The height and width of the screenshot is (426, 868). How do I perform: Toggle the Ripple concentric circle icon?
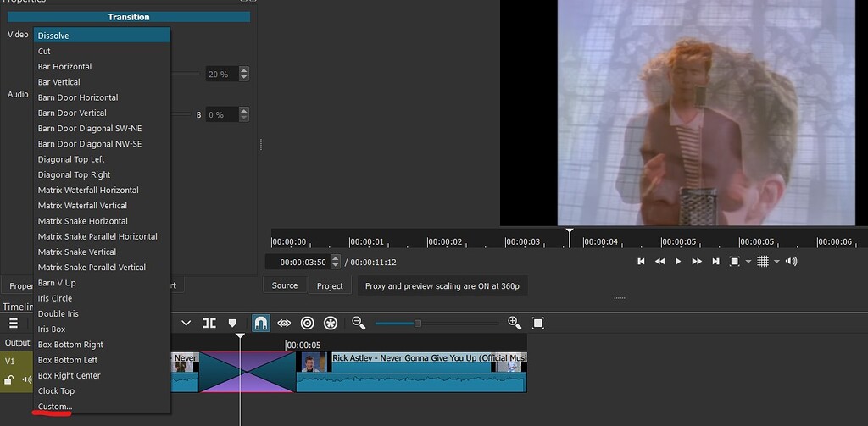(x=307, y=323)
